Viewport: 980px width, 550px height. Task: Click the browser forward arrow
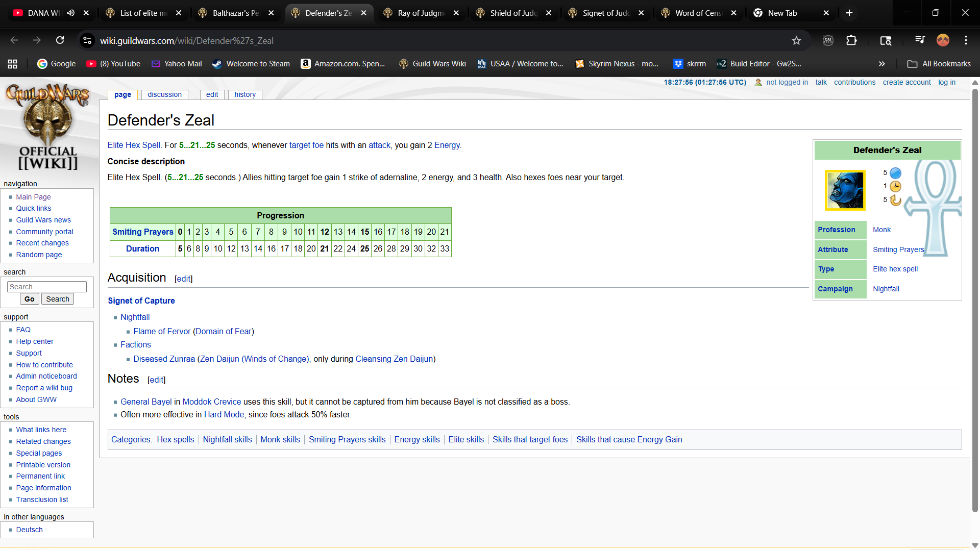click(x=37, y=40)
